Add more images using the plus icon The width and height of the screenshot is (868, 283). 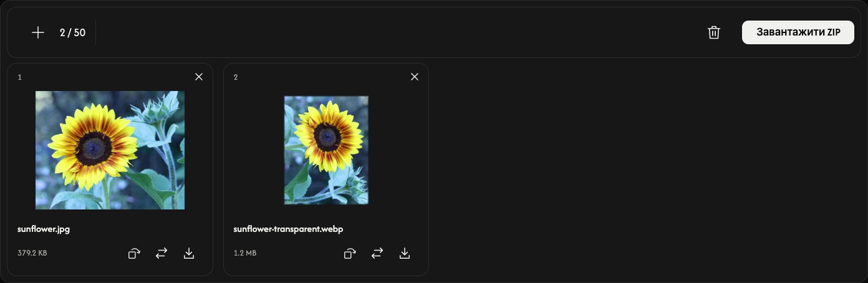(x=38, y=32)
